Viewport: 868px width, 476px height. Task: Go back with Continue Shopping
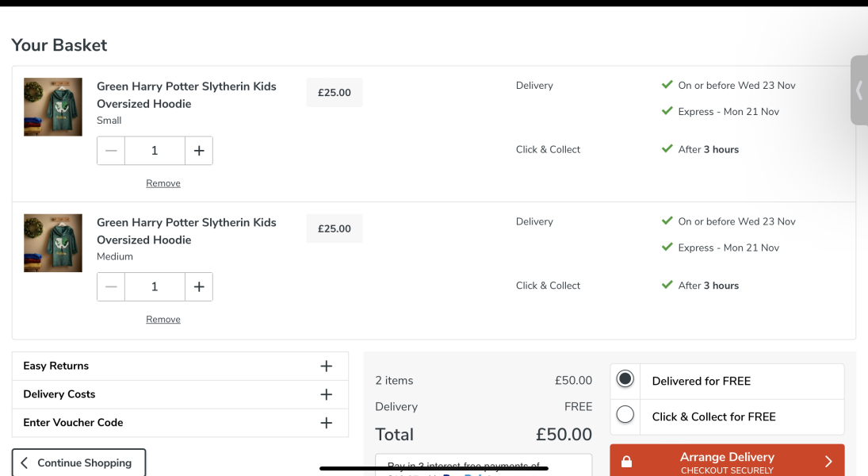[78, 463]
